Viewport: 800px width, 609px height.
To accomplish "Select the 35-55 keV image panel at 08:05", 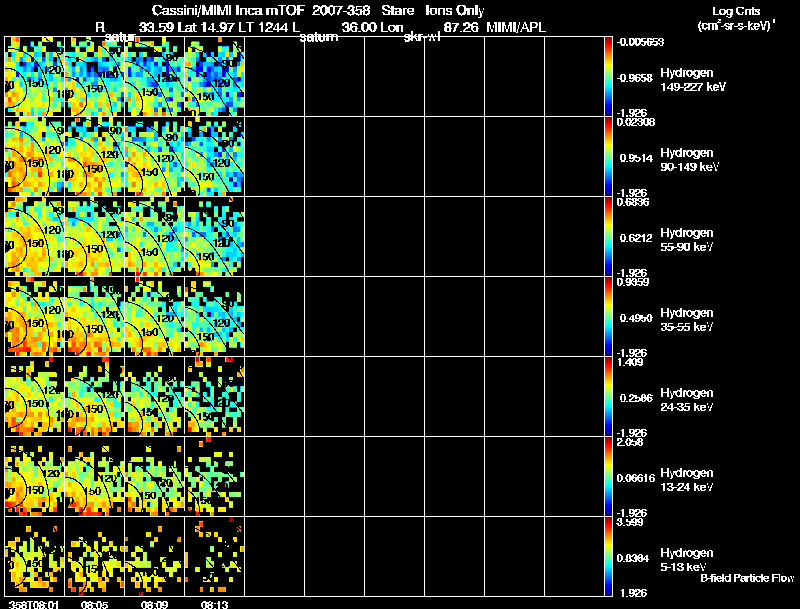I will [94, 317].
